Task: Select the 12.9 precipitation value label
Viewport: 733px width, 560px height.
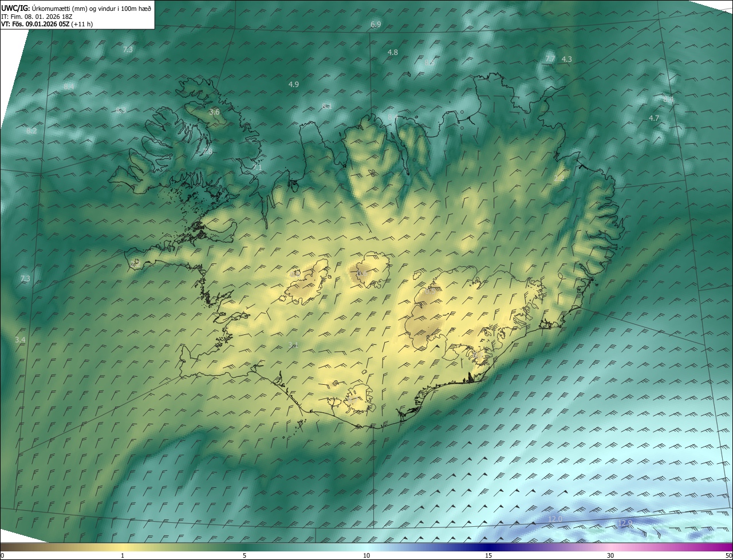Action: (x=625, y=523)
